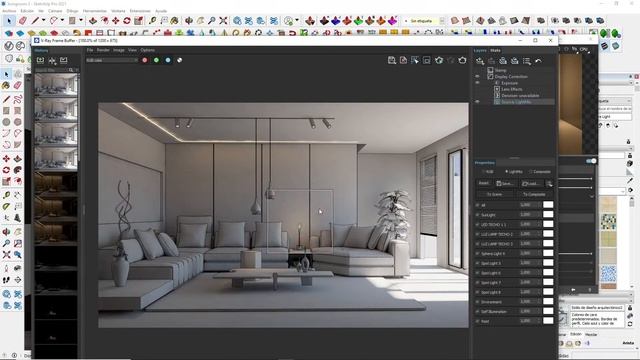Select the Lens Effects layer row
Image resolution: width=640 pixels, height=360 pixels.
point(512,89)
